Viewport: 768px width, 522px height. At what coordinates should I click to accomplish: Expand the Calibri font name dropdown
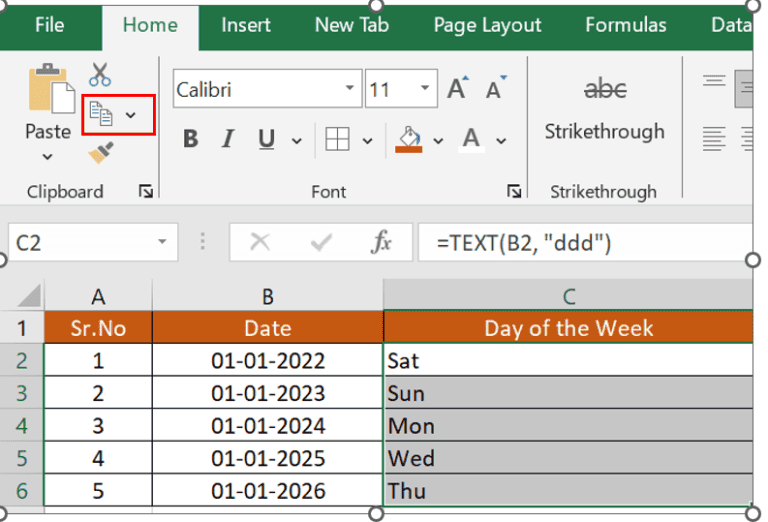(x=350, y=90)
